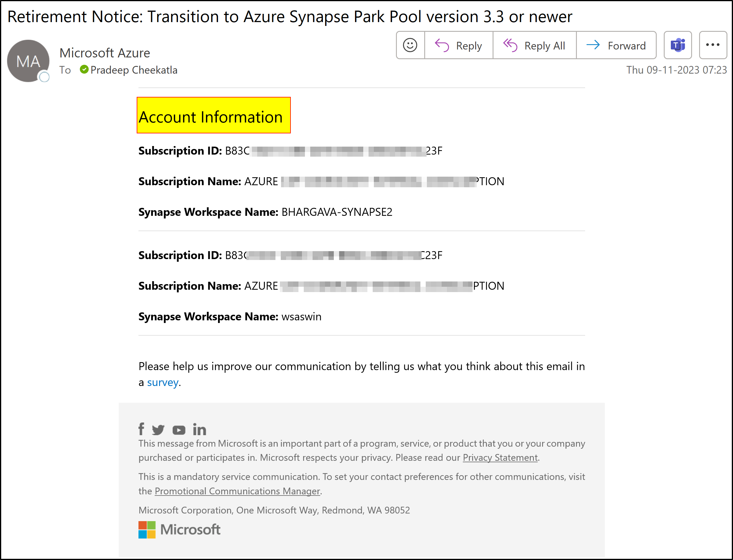Open the more actions ellipsis menu
Viewport: 733px width, 560px height.
[713, 45]
